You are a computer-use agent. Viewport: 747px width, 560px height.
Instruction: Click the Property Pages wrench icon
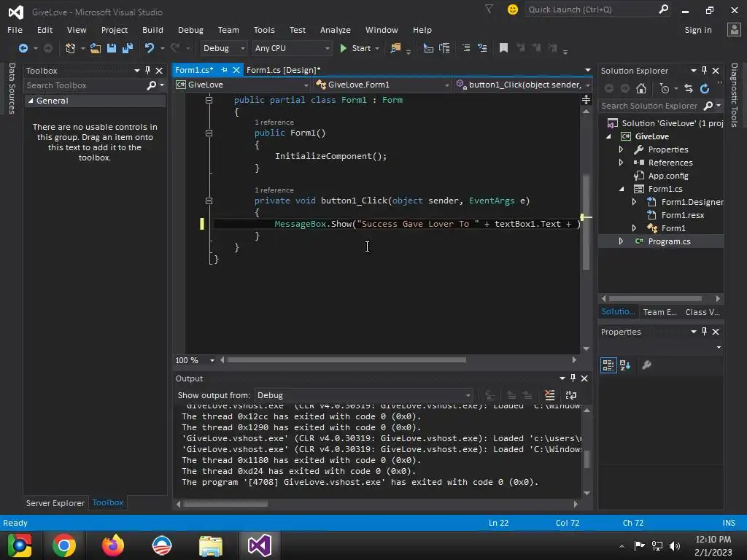pos(646,365)
